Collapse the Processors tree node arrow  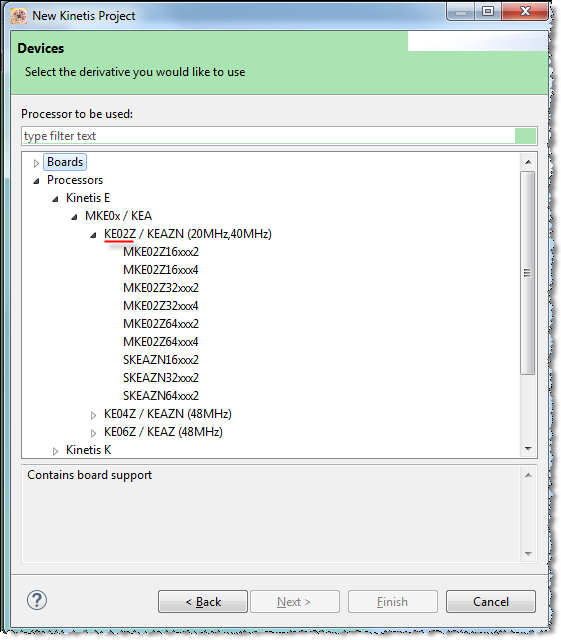point(36,181)
